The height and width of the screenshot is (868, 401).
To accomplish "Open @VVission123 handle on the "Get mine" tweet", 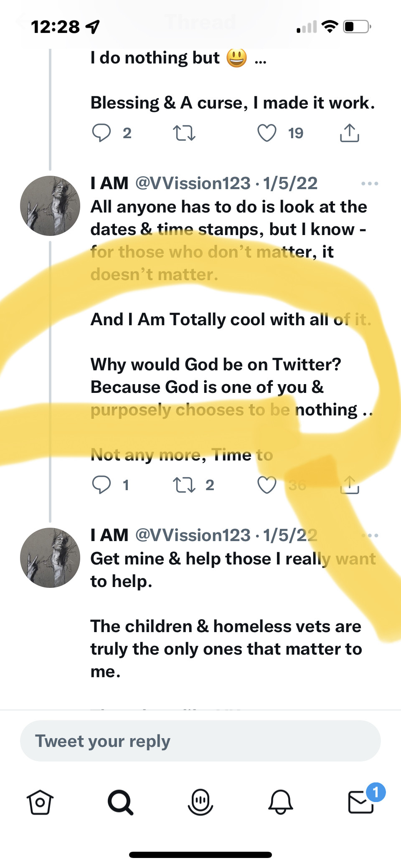I will (193, 535).
